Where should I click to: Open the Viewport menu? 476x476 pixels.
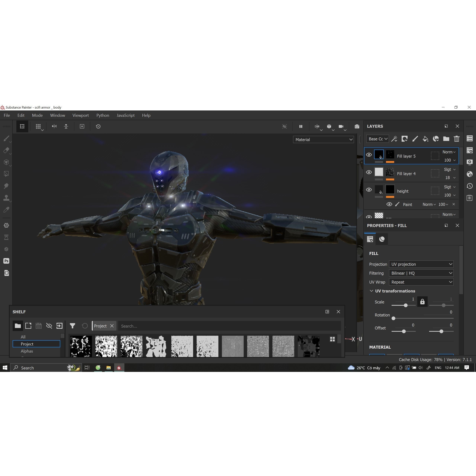click(81, 115)
